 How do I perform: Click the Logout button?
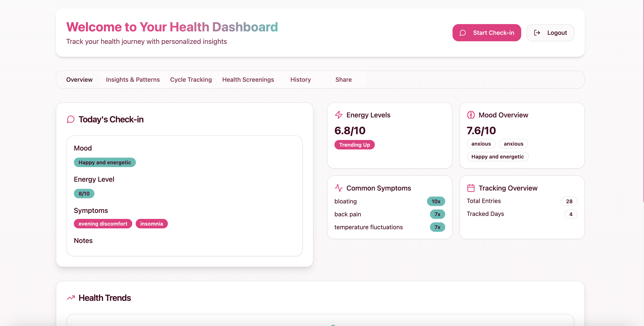point(550,33)
